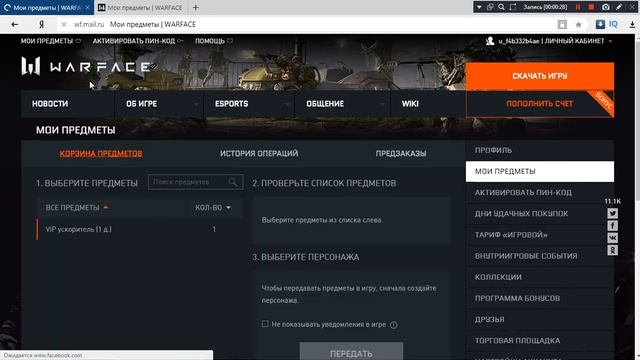640x360 pixels.
Task: Open 'КОЛЛЕКЦИИ' in the sidebar
Action: [540, 277]
